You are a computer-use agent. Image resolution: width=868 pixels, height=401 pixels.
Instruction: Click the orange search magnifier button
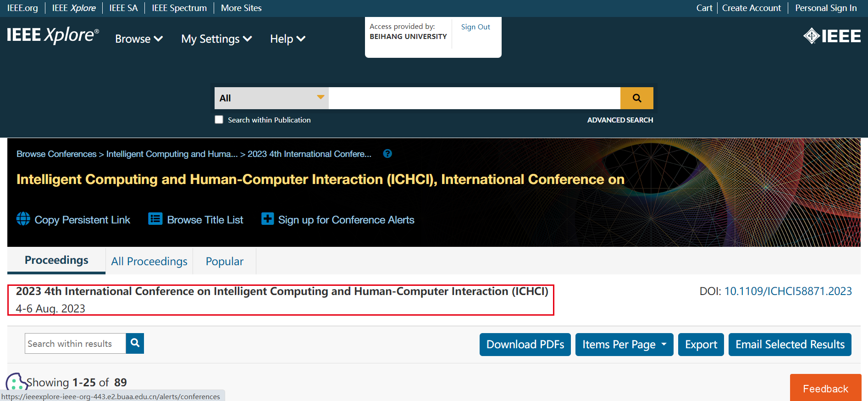(x=636, y=98)
